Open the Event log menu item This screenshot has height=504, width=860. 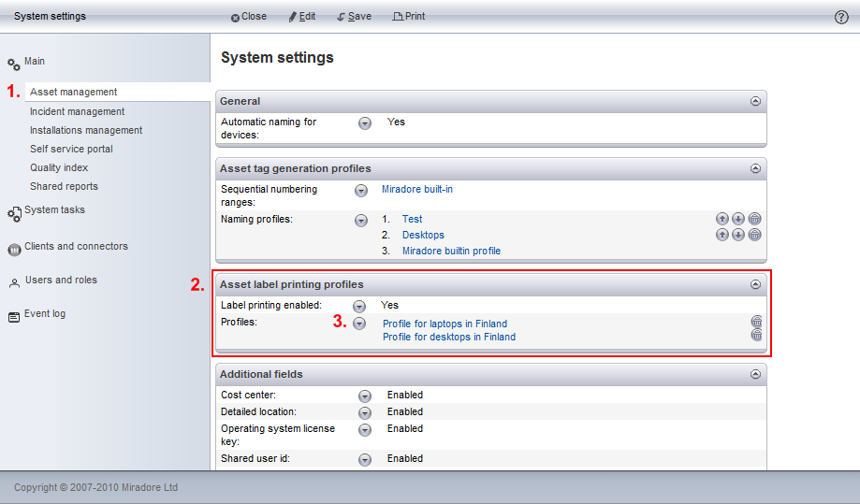point(44,314)
